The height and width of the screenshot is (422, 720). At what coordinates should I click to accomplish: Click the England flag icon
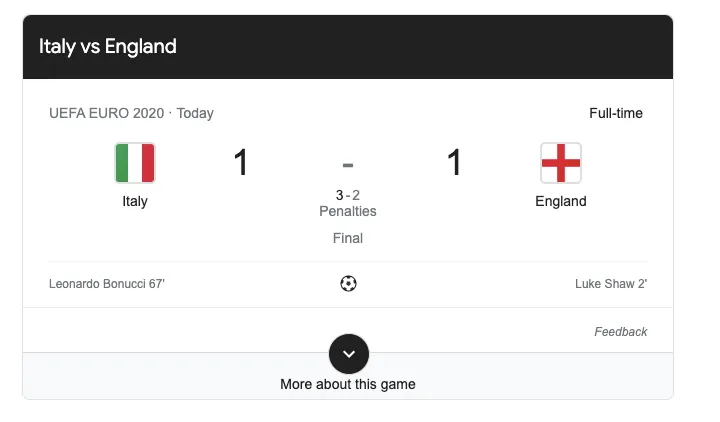[x=561, y=163]
